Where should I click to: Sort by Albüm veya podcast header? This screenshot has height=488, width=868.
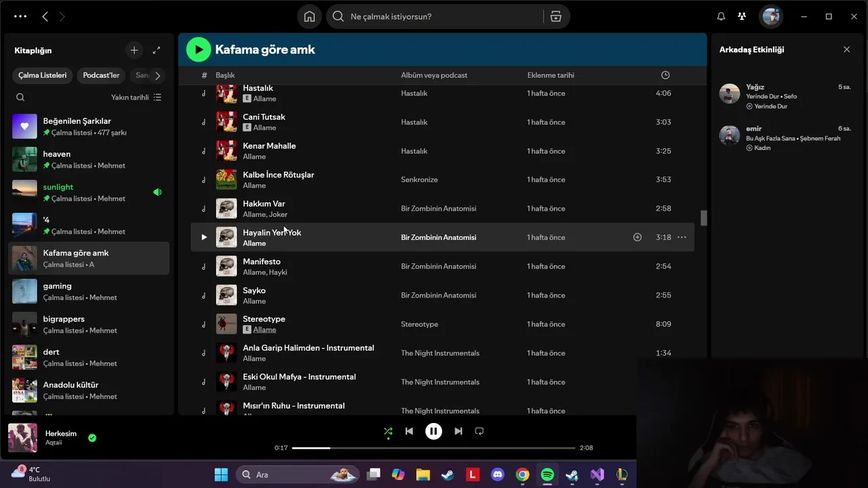click(x=434, y=75)
